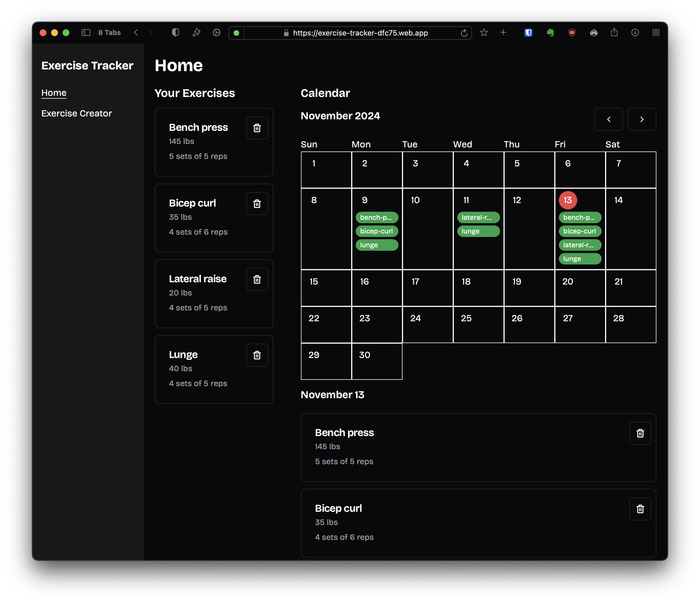
Task: Click the lunge tag on November 11
Action: tap(478, 232)
